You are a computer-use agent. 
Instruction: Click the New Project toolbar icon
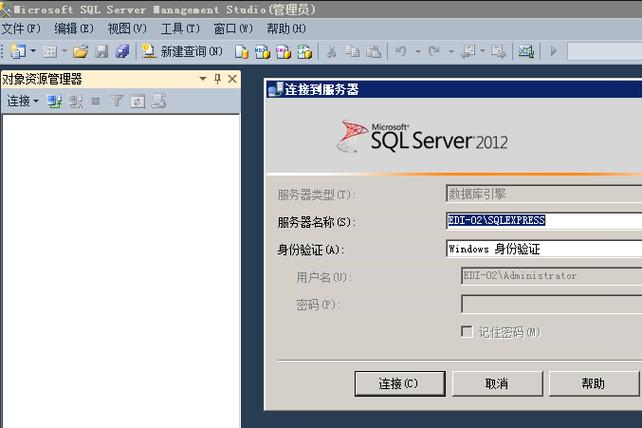coord(18,52)
